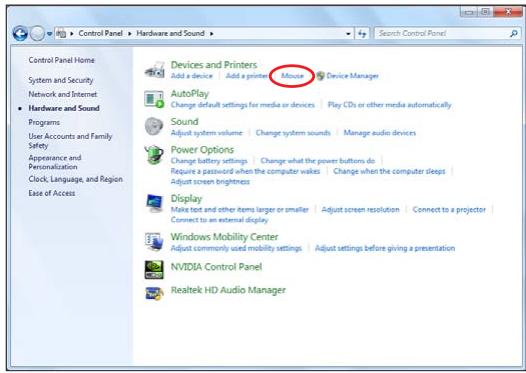The image size is (526, 373).
Task: Click the Device Manager shield icon
Action: pyautogui.click(x=320, y=76)
